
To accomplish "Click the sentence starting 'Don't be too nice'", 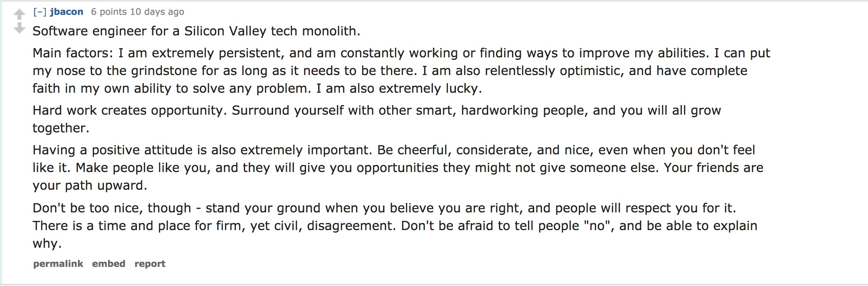I will 384,208.
